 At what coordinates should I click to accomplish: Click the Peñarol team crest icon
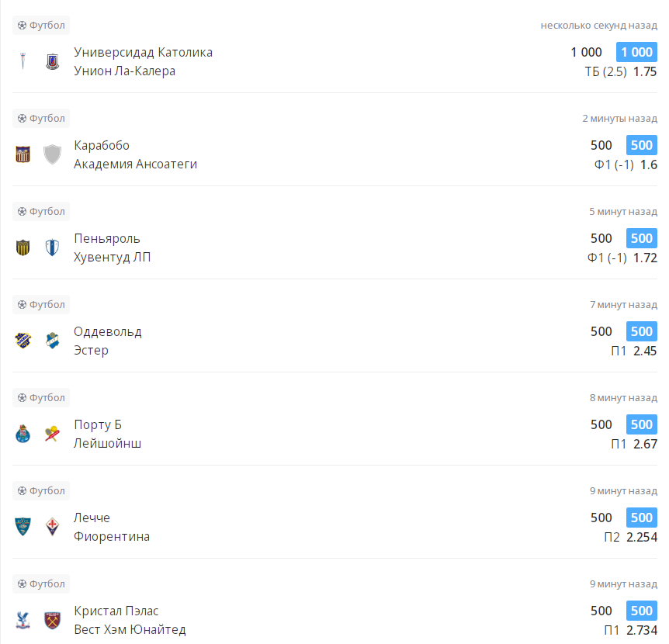(23, 248)
